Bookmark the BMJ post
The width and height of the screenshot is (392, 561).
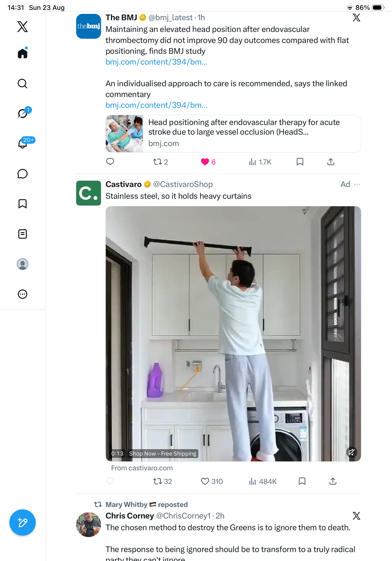point(300,162)
